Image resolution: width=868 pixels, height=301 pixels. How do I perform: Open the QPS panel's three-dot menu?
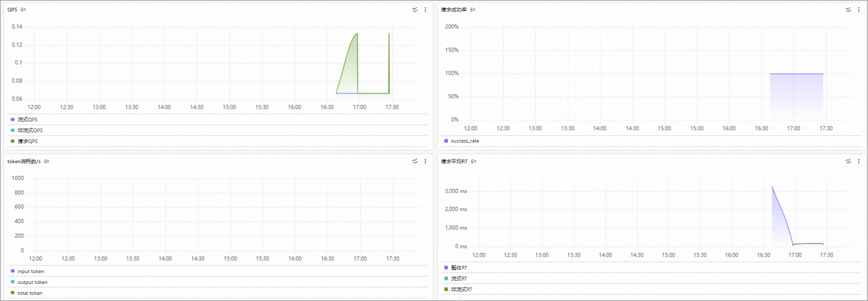[x=425, y=10]
